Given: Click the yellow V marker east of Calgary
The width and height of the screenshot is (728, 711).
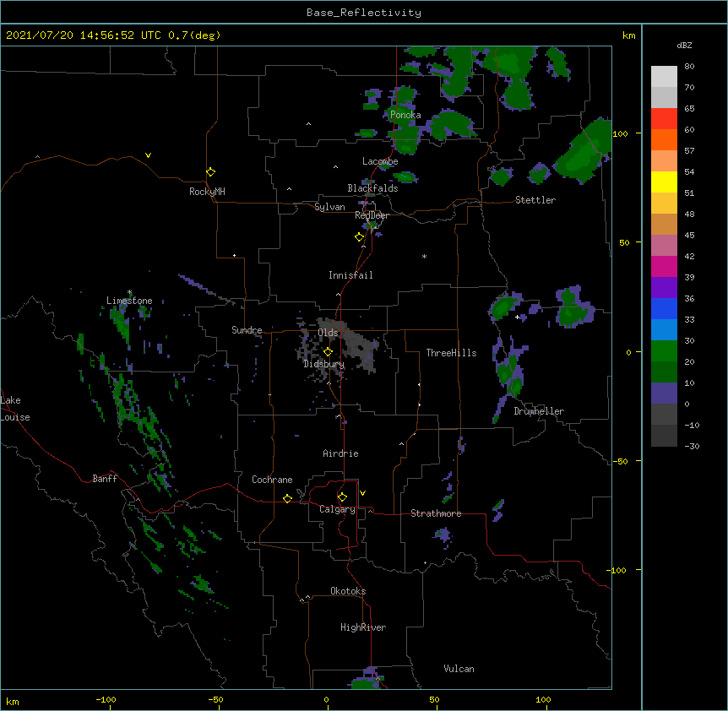Looking at the screenshot, I should point(362,493).
